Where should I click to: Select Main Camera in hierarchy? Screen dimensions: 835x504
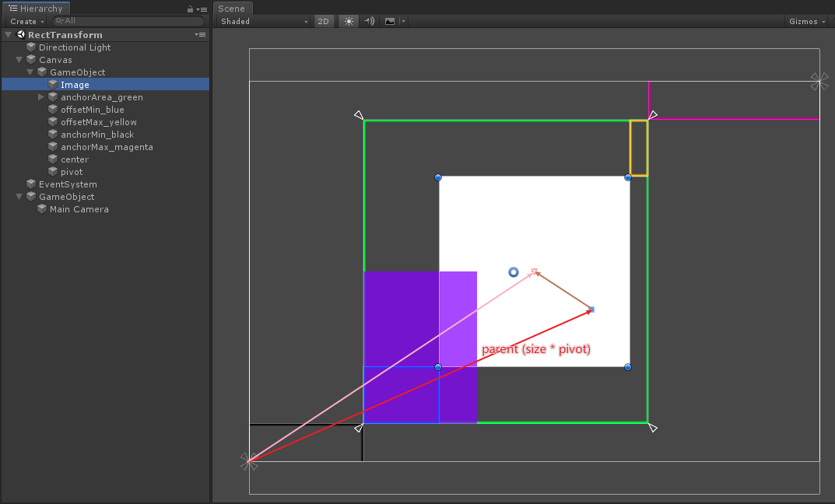tap(79, 209)
